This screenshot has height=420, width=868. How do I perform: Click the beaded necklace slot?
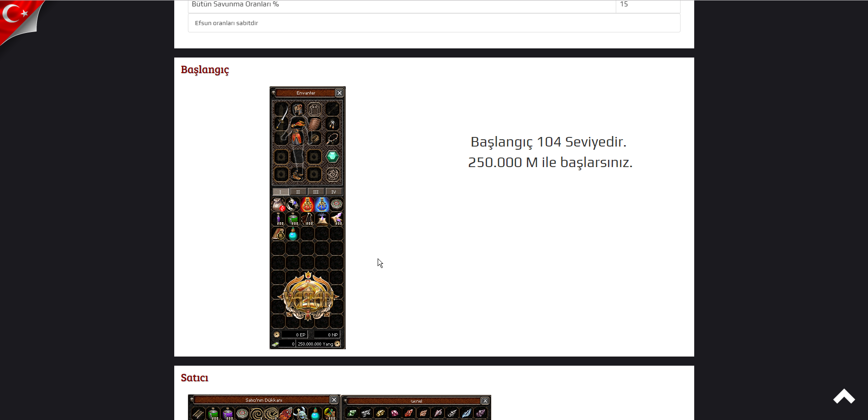(x=332, y=138)
